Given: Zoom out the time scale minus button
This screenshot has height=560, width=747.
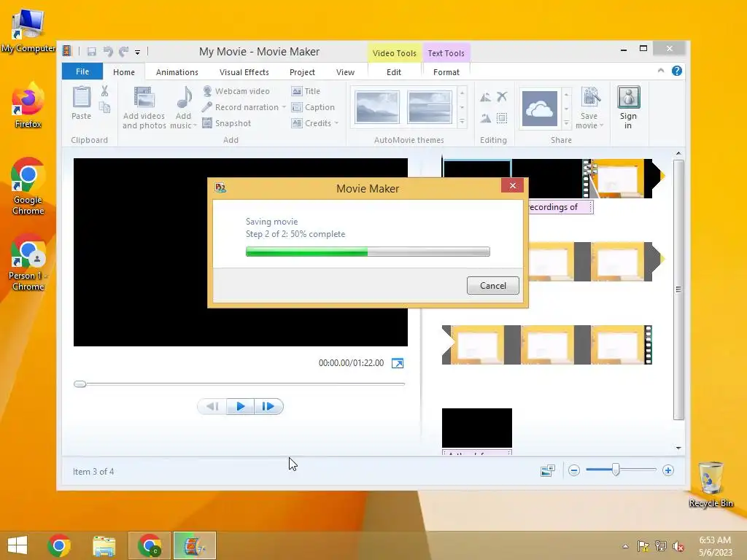Looking at the screenshot, I should (x=574, y=470).
